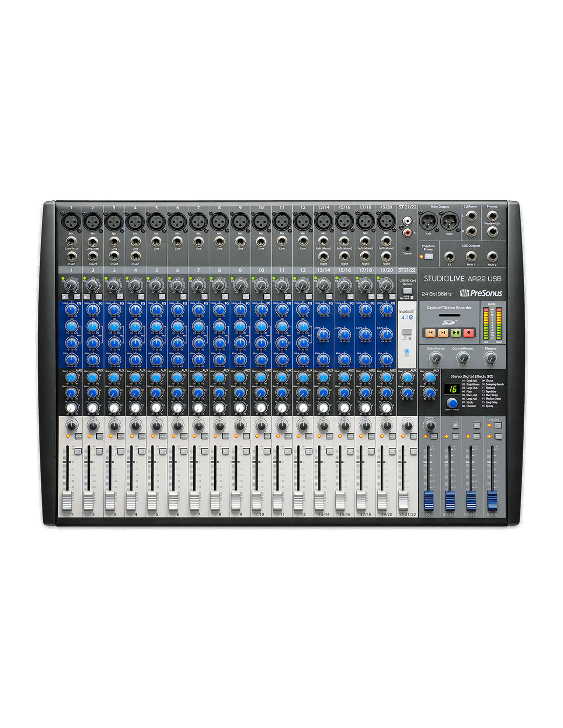Click channel 8 white FX send knob
This screenshot has width=563, height=728.
click(x=219, y=408)
